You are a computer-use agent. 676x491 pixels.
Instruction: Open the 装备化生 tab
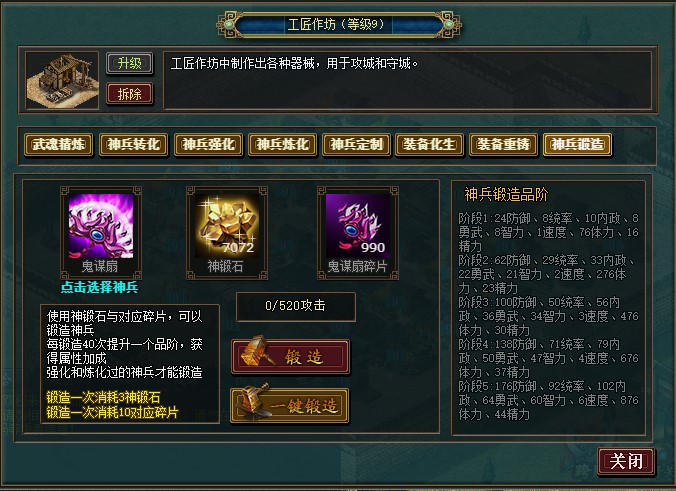coord(429,144)
